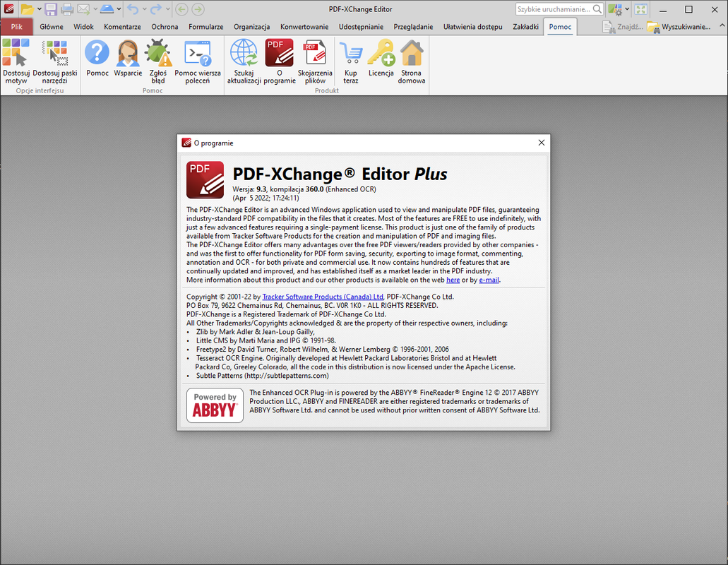Click the e-mail link in dialog
Screen dimensions: 728x565
click(x=489, y=280)
